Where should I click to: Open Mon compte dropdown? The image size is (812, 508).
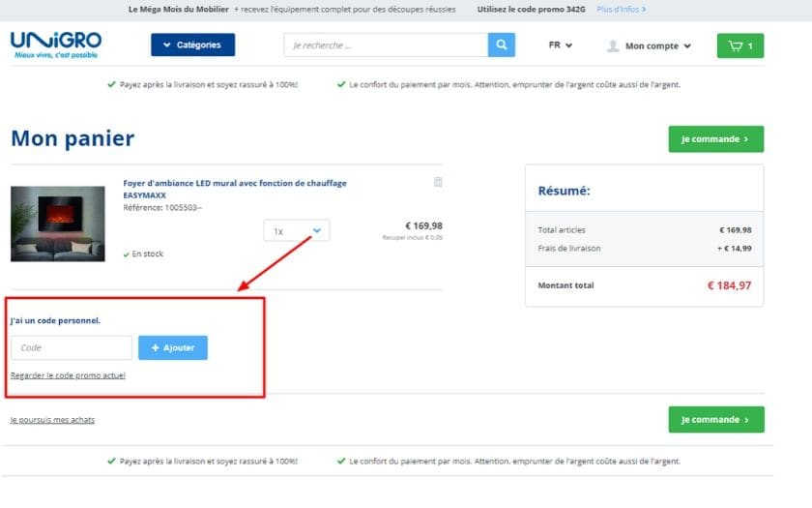(x=657, y=45)
